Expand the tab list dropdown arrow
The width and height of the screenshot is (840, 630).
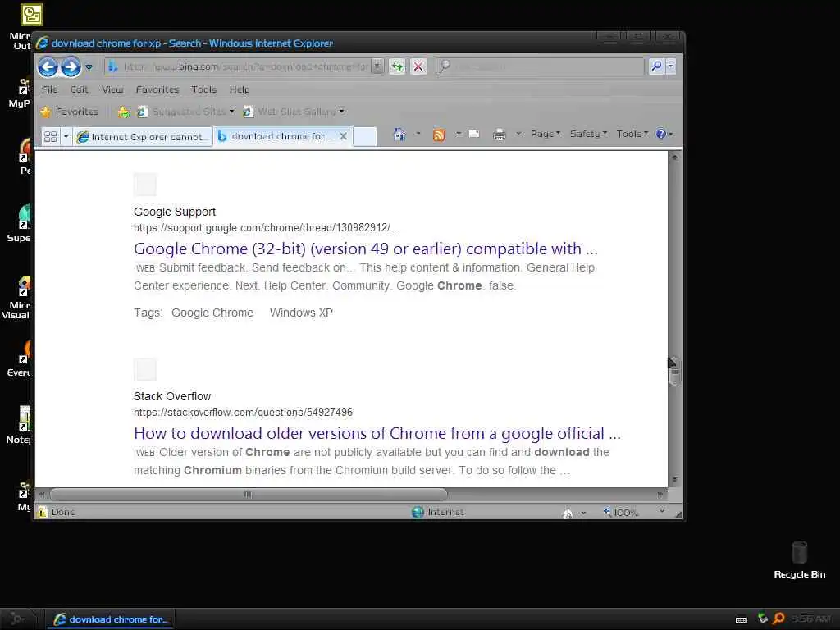66,137
